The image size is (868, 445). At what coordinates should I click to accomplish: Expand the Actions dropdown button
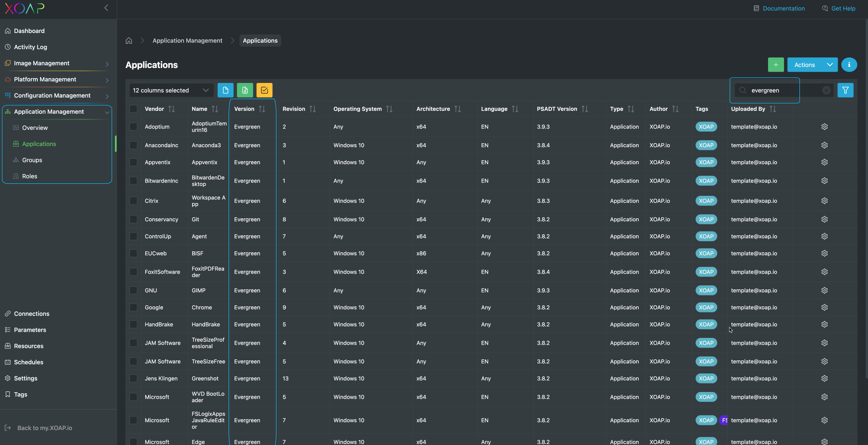pyautogui.click(x=829, y=65)
